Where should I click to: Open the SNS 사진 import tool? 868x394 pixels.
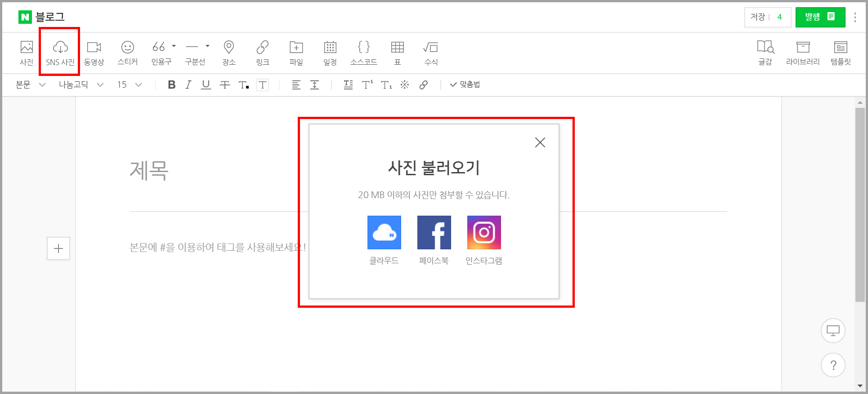pos(60,53)
